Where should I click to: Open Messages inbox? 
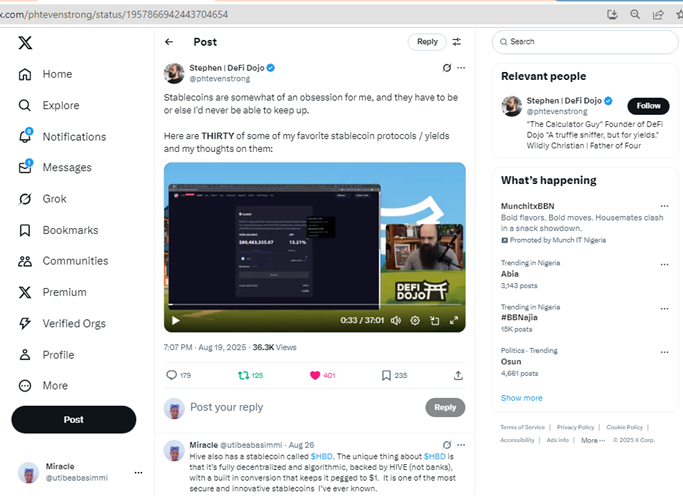55,167
